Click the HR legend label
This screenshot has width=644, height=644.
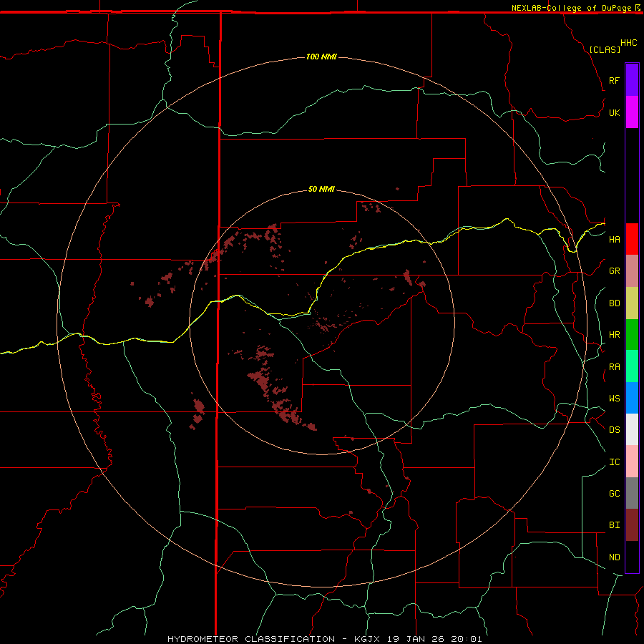pos(614,335)
